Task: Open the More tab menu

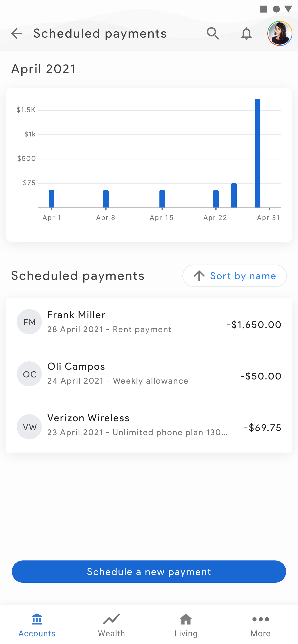Action: coord(260,625)
